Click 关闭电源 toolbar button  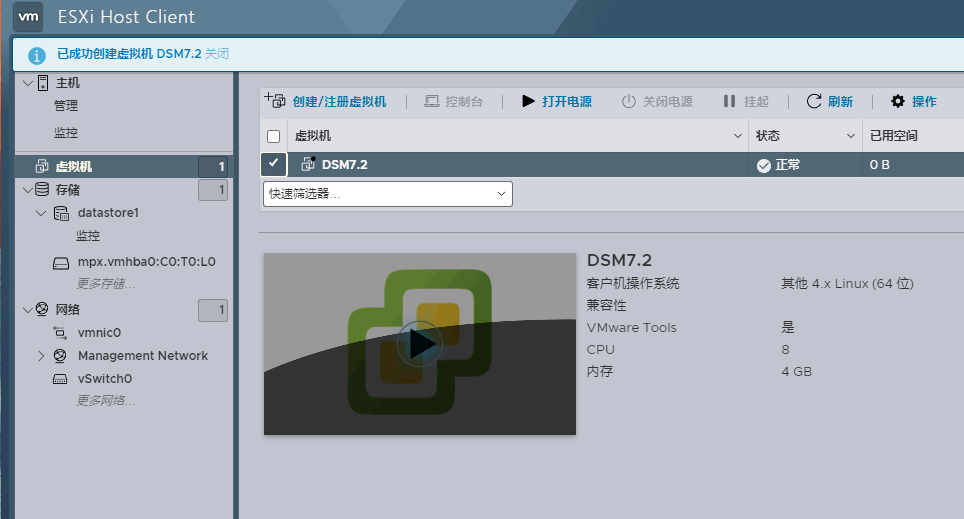point(668,101)
